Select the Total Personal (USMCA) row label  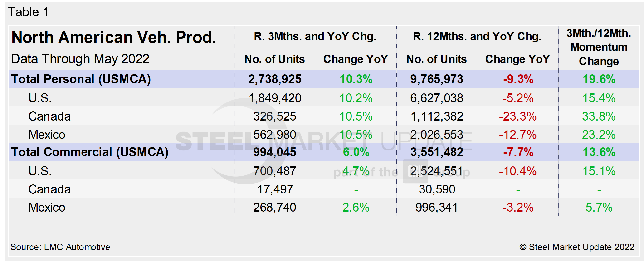tap(81, 79)
